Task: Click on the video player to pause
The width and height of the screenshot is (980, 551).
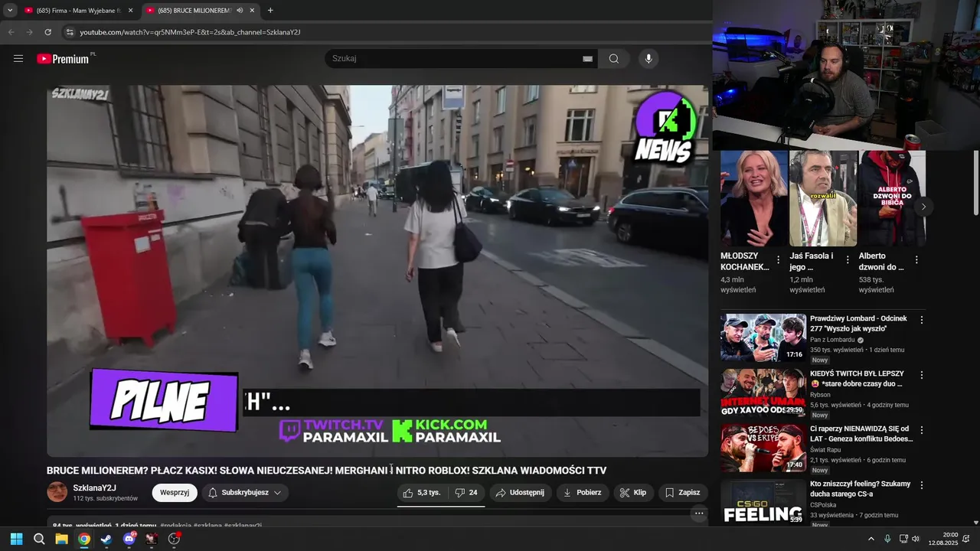Action: point(377,271)
